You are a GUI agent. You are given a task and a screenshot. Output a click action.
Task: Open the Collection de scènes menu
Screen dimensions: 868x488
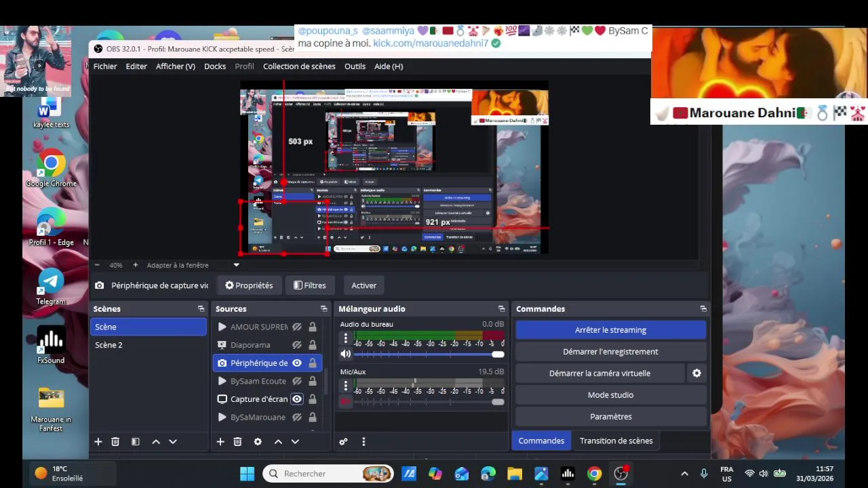(x=299, y=66)
